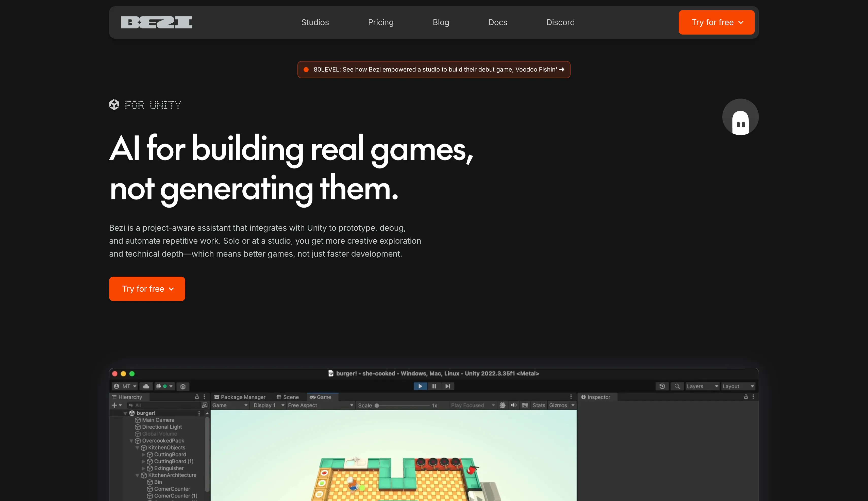Image resolution: width=868 pixels, height=501 pixels.
Task: Open the shortcuts keyboard icon in Game view
Action: tap(525, 405)
